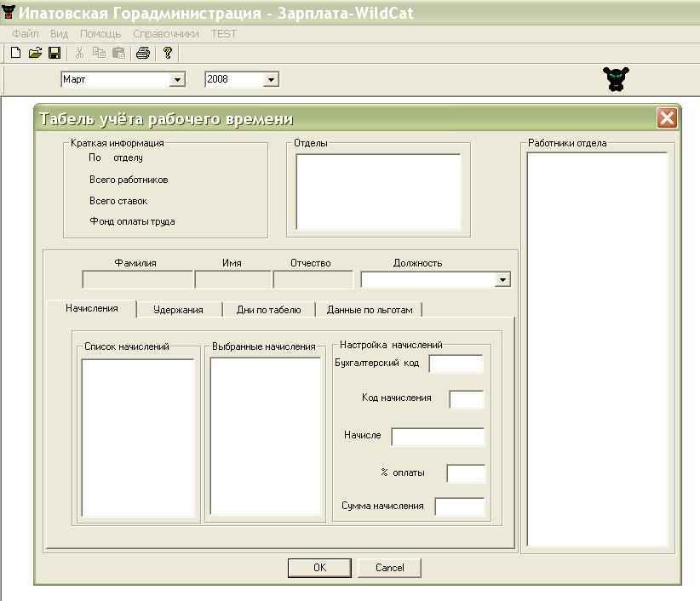The width and height of the screenshot is (700, 601).
Task: Click the Open folder toolbar icon
Action: [35, 53]
